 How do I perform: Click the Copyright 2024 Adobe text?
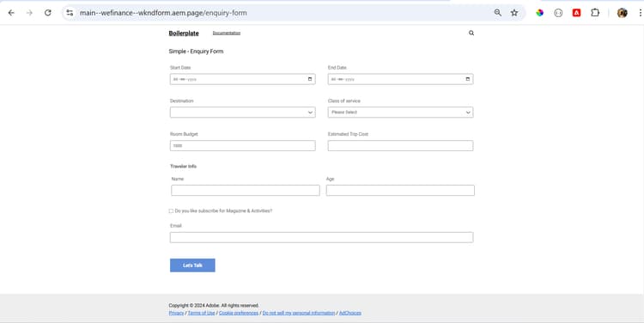(x=214, y=306)
